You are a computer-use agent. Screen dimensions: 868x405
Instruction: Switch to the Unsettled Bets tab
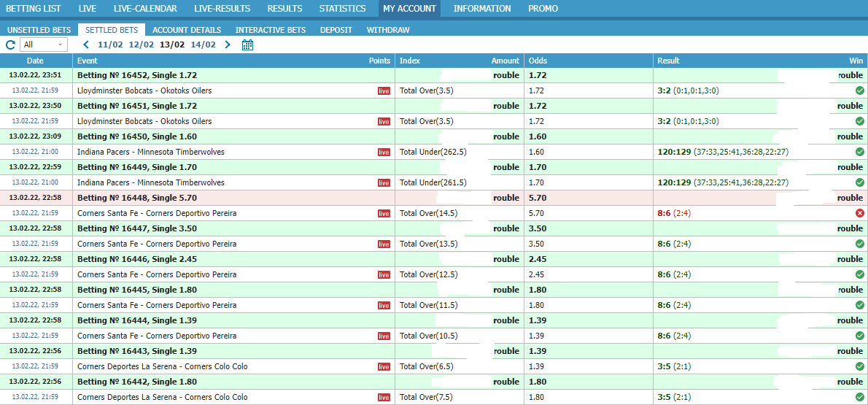tap(39, 30)
